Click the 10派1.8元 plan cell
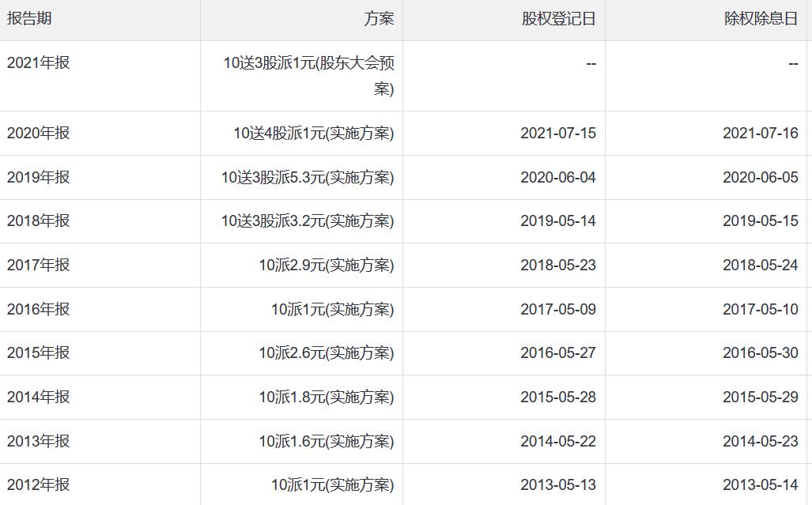This screenshot has height=505, width=812. [x=326, y=397]
